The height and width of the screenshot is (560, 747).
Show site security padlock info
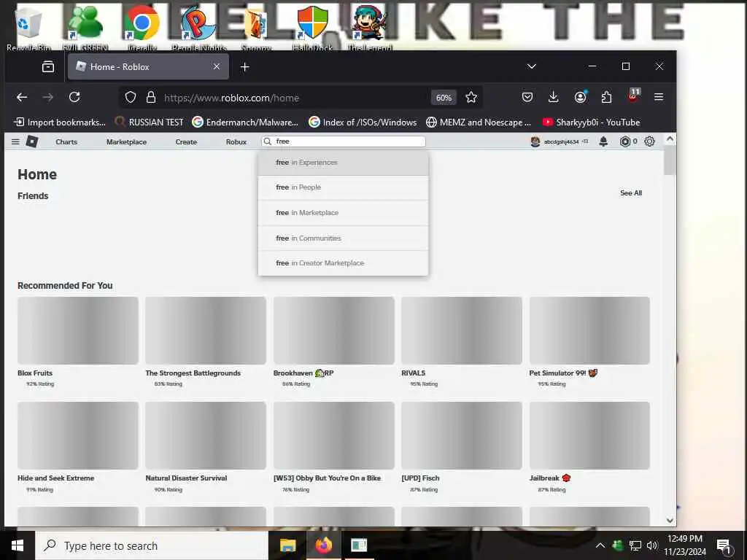pos(151,98)
